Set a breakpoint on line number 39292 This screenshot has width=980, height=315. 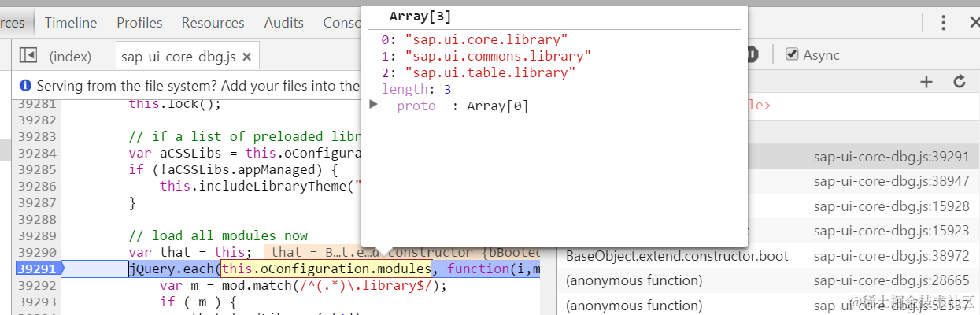pyautogui.click(x=37, y=285)
